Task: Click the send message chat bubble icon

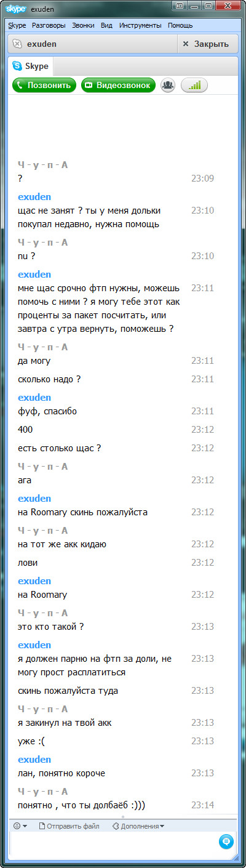Action: (x=226, y=840)
